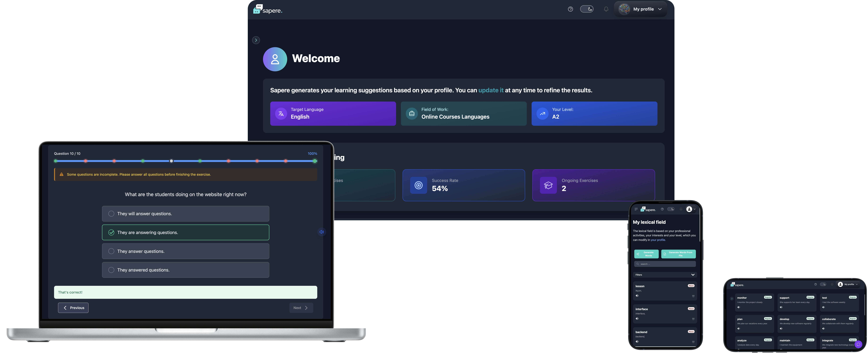
Task: Play audio for the word monitor
Action: coord(739,307)
